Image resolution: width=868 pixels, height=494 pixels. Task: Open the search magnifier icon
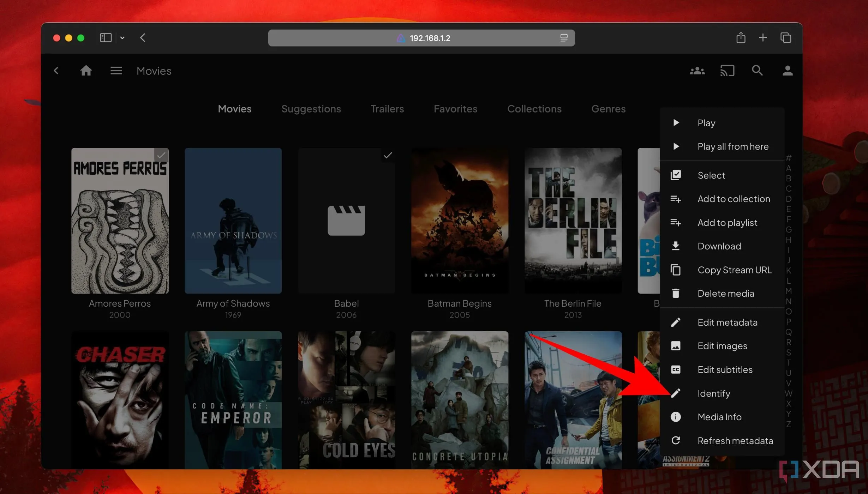point(757,71)
